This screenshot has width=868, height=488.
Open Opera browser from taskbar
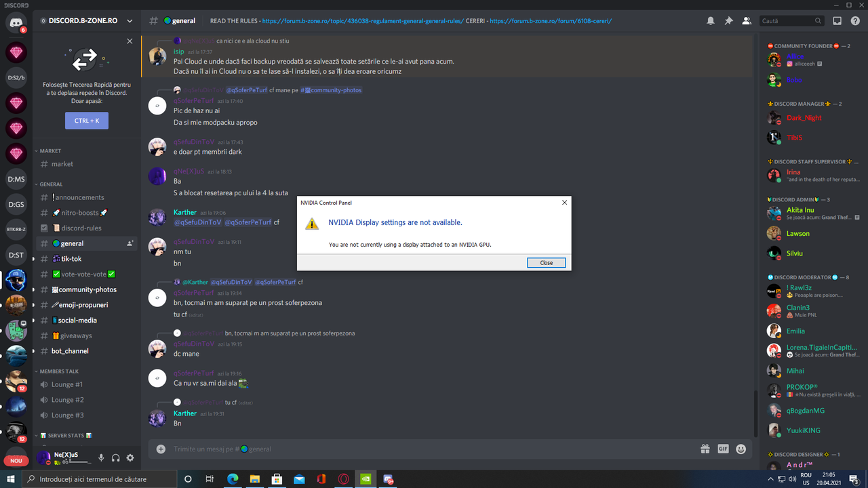(x=344, y=479)
